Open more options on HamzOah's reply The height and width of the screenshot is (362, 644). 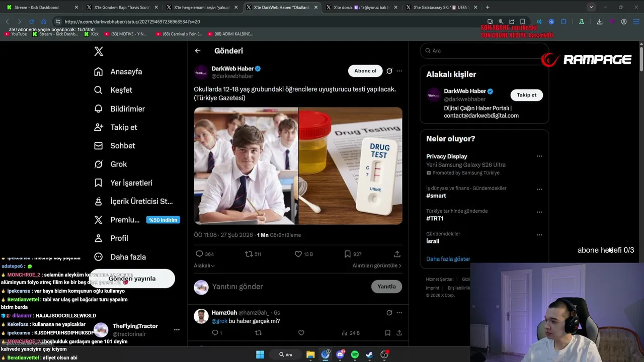[x=399, y=313]
